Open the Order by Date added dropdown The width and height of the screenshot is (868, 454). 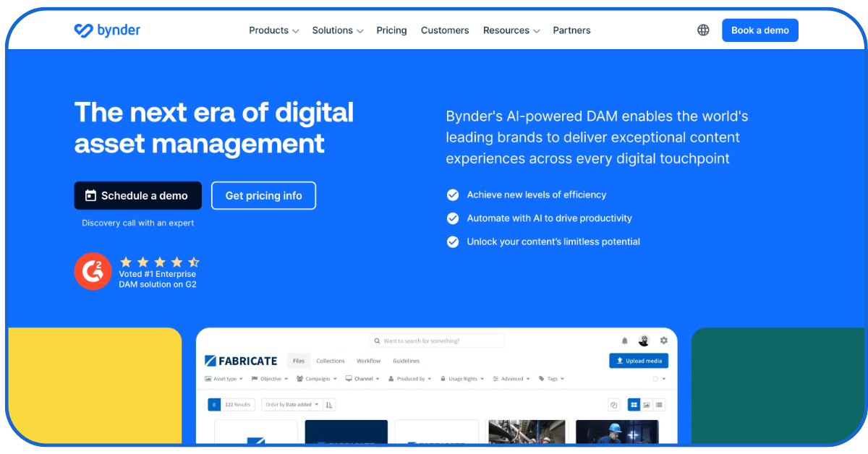click(x=291, y=404)
